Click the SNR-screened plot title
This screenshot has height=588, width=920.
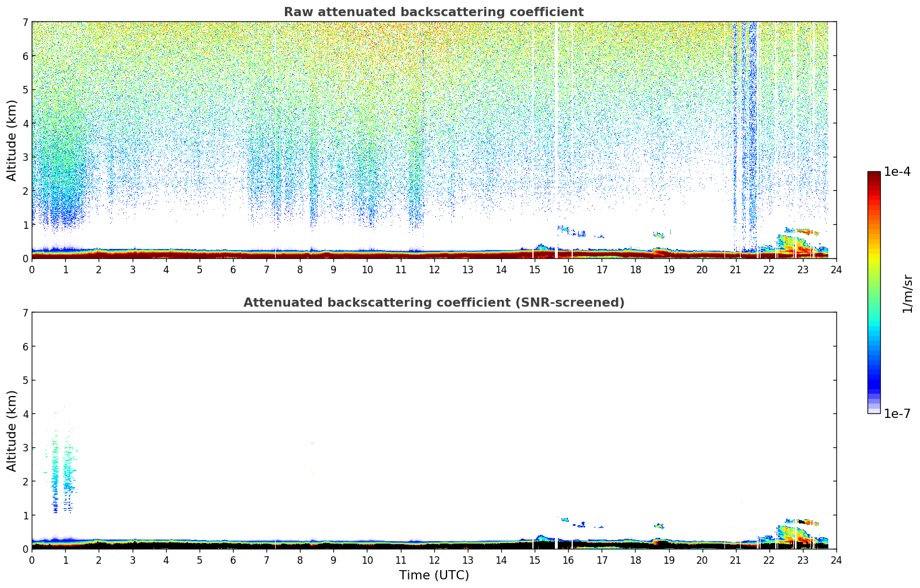tap(433, 303)
